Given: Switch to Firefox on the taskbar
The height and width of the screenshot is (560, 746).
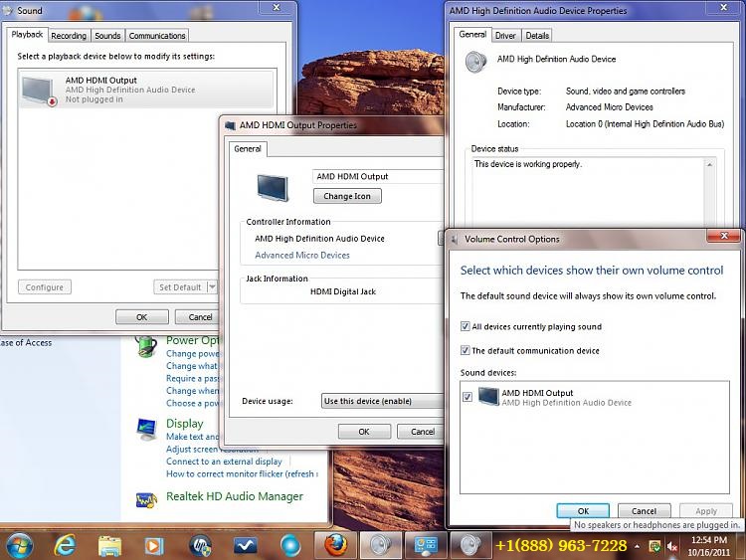Looking at the screenshot, I should 335,545.
